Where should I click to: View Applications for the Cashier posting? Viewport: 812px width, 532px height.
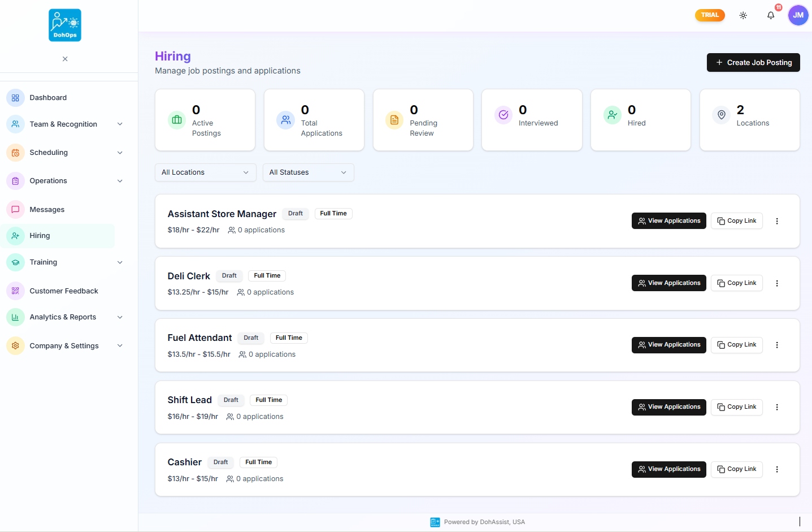click(x=668, y=469)
